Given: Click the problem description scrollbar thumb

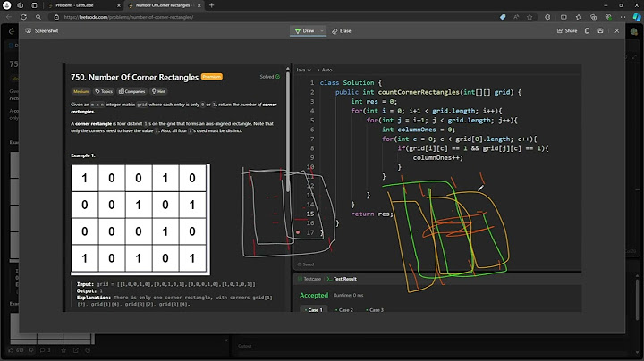Looking at the screenshot, I should click(288, 131).
